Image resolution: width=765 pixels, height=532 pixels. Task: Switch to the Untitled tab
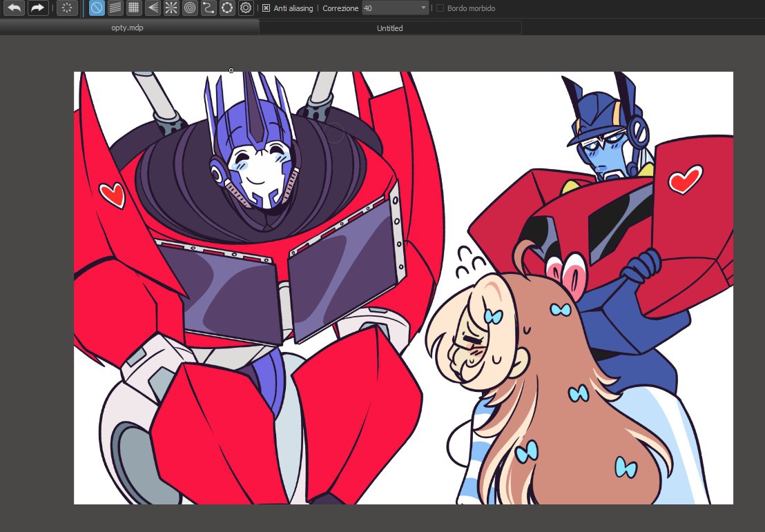click(390, 28)
